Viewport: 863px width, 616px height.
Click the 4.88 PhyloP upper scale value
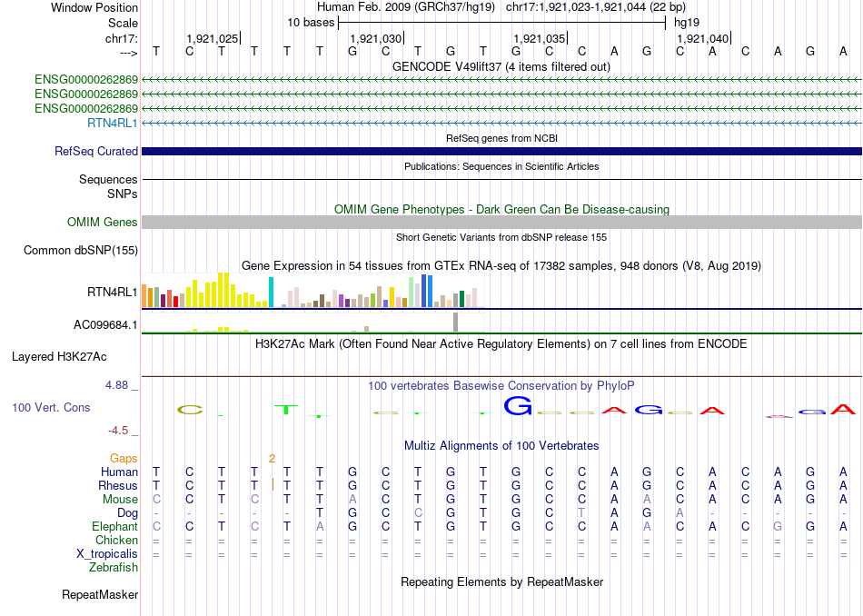116,385
